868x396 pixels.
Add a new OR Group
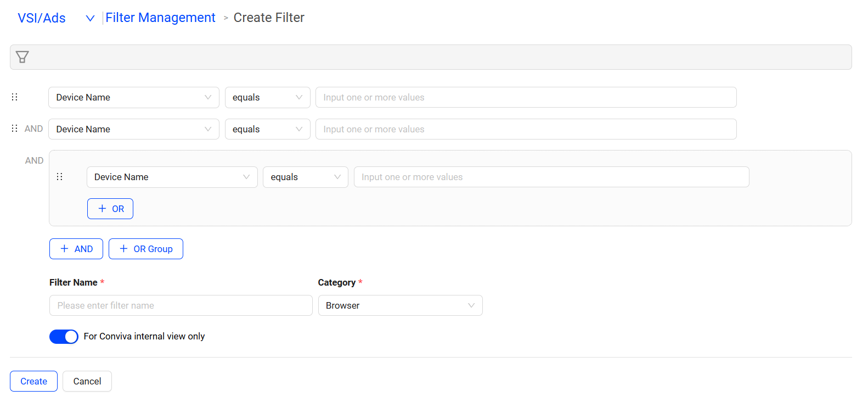tap(146, 249)
